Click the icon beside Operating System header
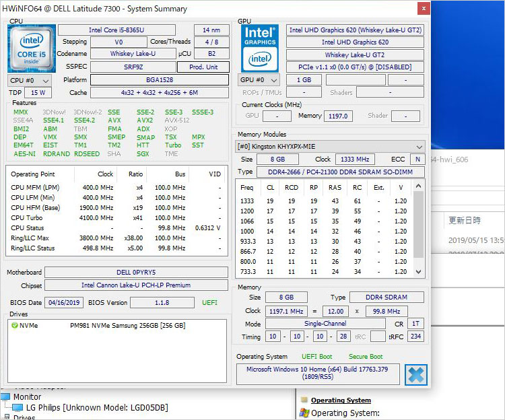This screenshot has height=420, width=505. [304, 400]
